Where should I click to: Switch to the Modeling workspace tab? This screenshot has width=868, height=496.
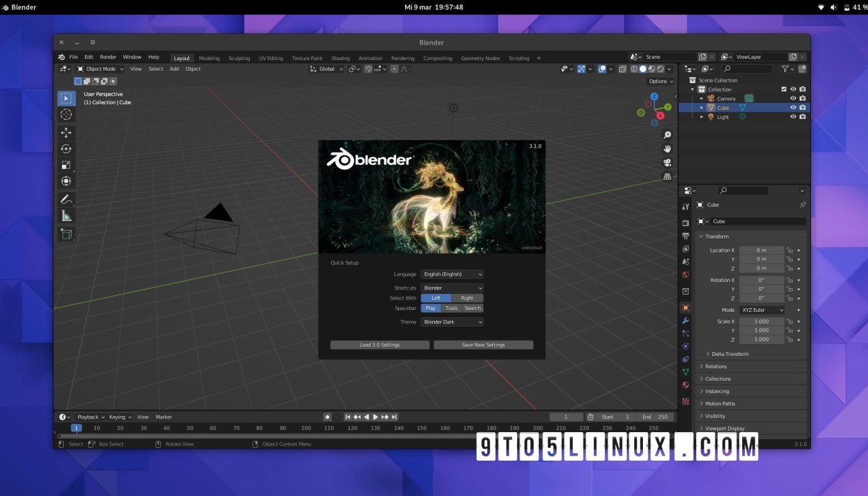point(209,58)
